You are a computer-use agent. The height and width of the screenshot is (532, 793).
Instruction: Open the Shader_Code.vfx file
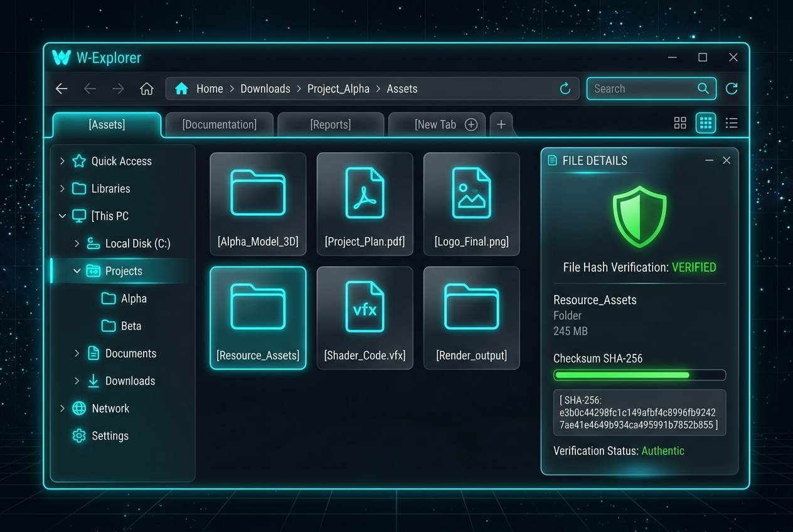[x=365, y=318]
